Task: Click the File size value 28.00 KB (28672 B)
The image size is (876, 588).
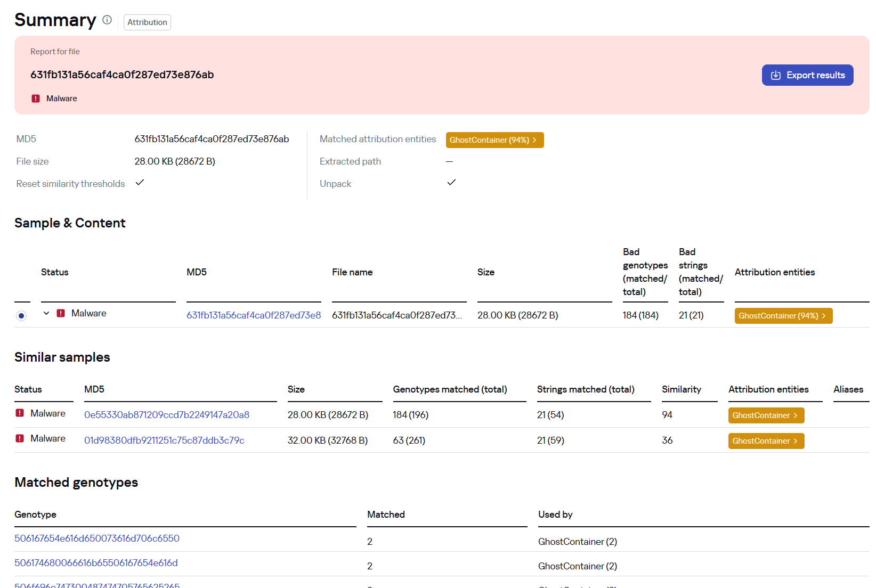Action: point(175,161)
